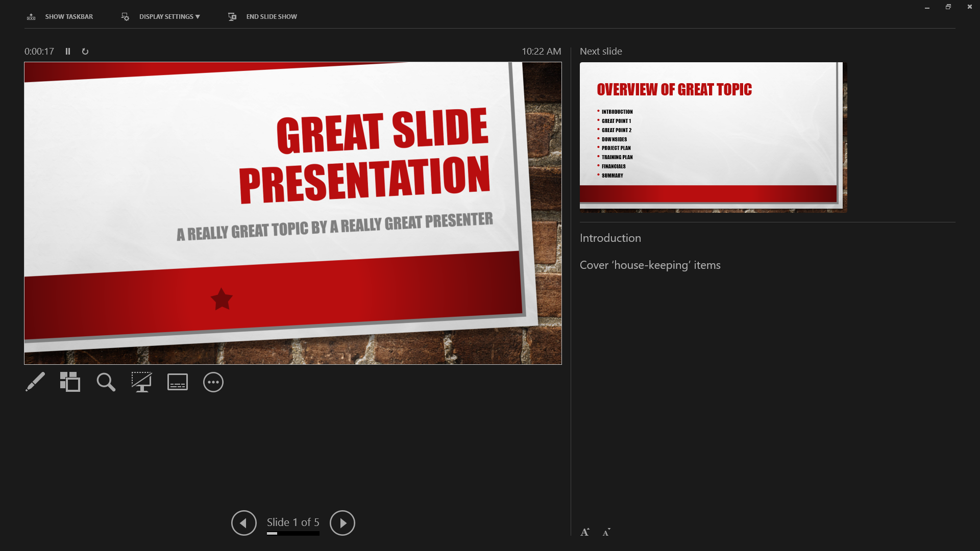The image size is (980, 551).
Task: Click the slide progress bar
Action: [293, 533]
